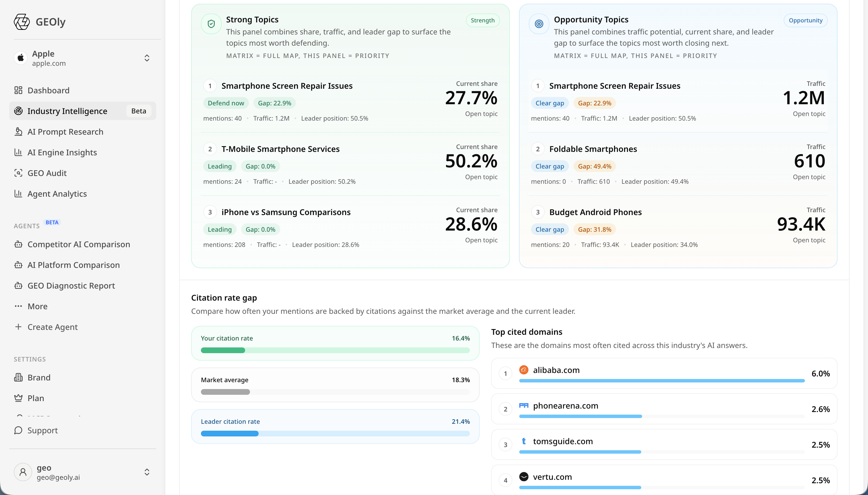Click the GEO Diagnostic Report bot icon
The width and height of the screenshot is (868, 495).
18,286
